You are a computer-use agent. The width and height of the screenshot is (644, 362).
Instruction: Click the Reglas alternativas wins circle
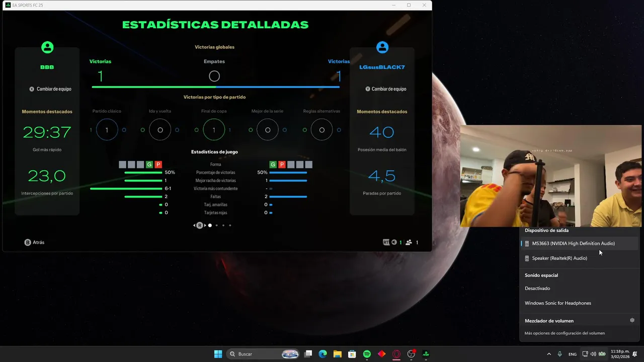[321, 130]
